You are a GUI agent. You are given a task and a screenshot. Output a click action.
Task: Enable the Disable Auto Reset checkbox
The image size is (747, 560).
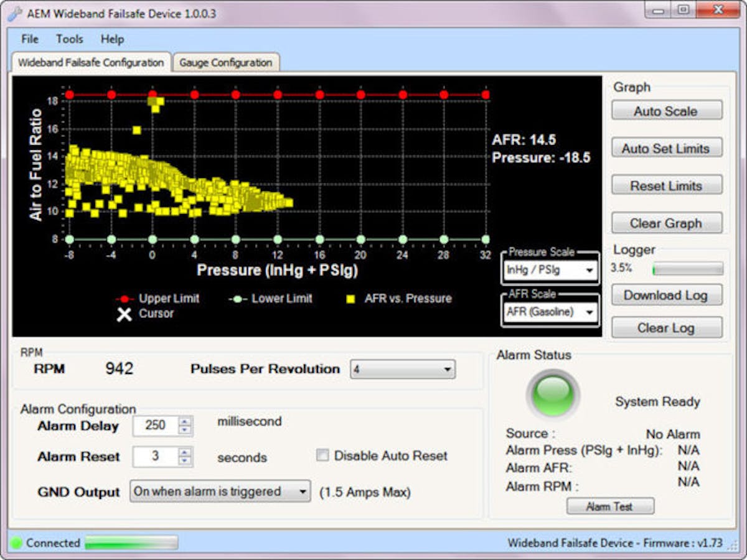[x=322, y=455]
